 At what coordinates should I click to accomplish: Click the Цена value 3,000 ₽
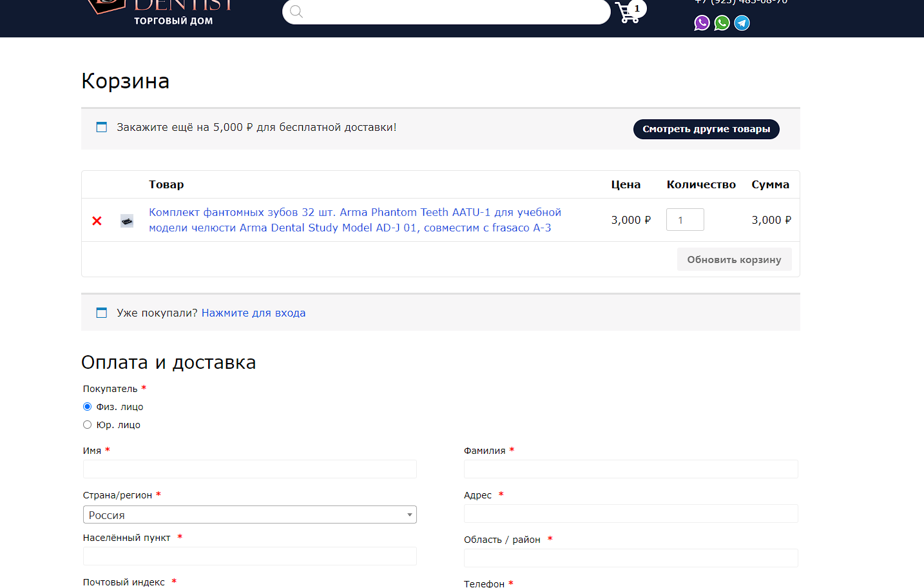pos(631,220)
